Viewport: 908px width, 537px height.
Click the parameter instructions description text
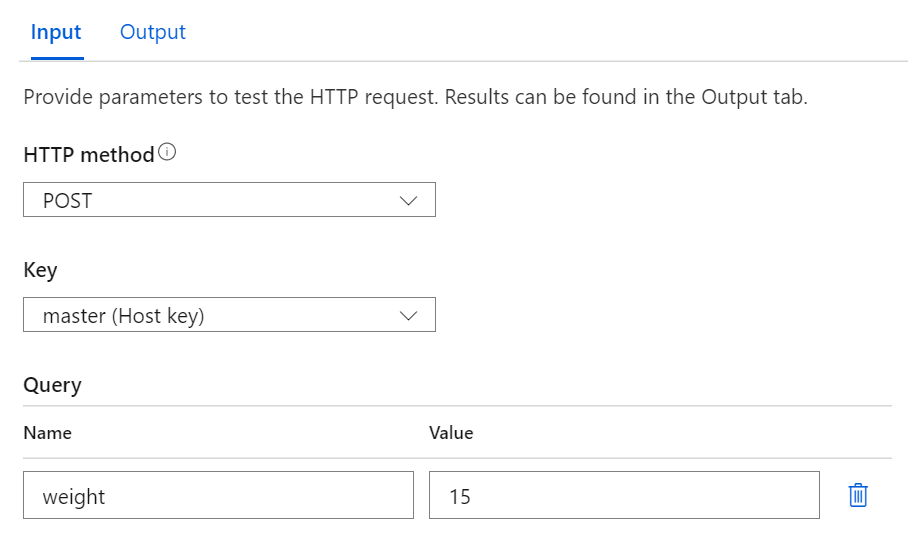coord(415,98)
